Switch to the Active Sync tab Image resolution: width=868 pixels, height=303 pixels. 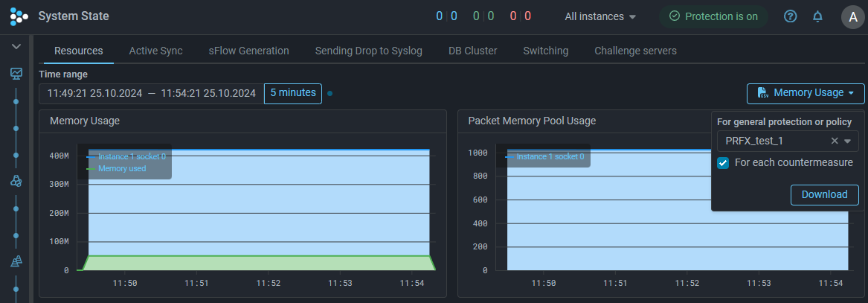pyautogui.click(x=155, y=51)
